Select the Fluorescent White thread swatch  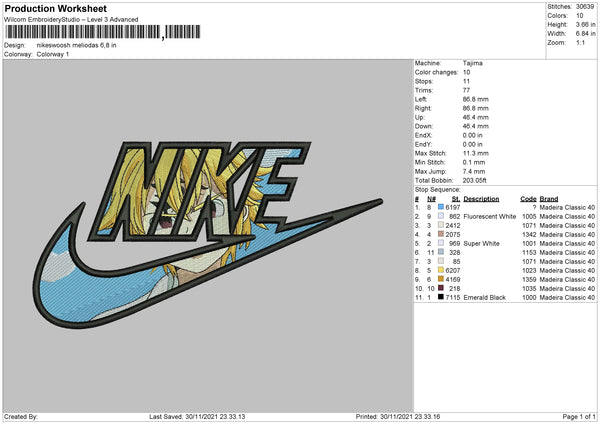point(442,215)
